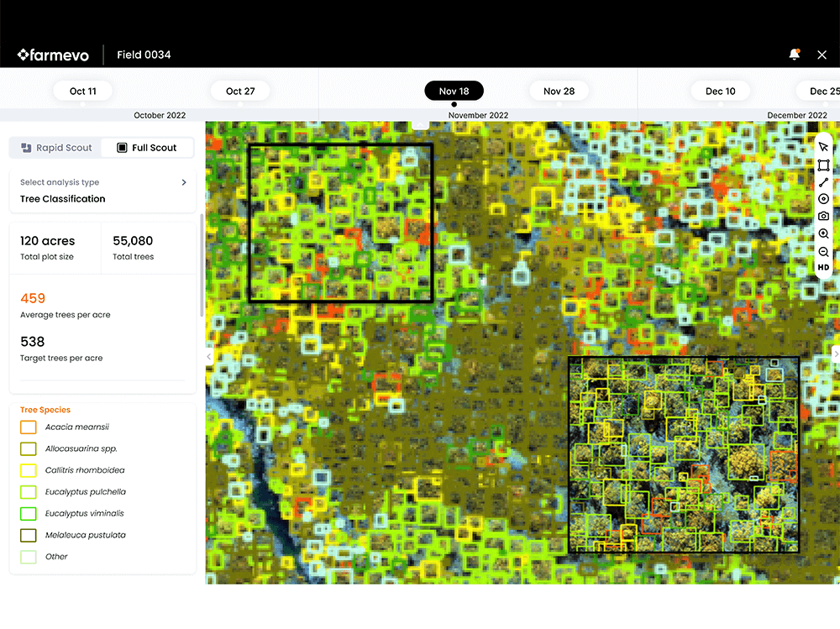Image resolution: width=840 pixels, height=629 pixels.
Task: Toggle the Eucalyptus viminalis species box
Action: click(29, 514)
